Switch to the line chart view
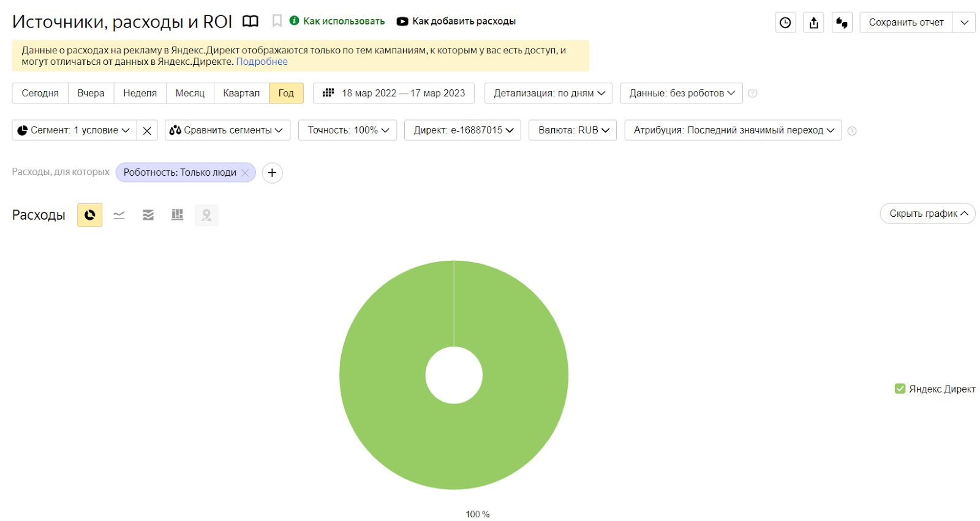This screenshot has height=521, width=980. (x=119, y=215)
